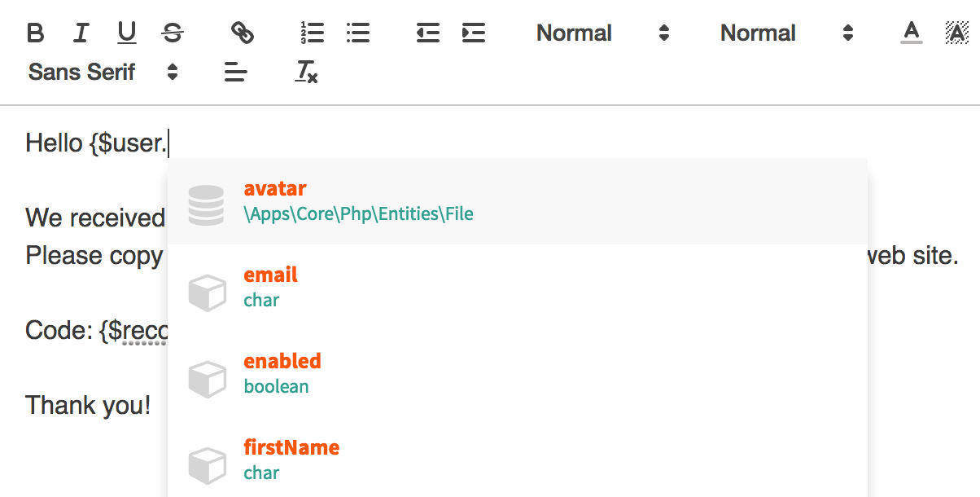This screenshot has height=497, width=980.
Task: Open the background highlight color picker
Action: pos(956,33)
